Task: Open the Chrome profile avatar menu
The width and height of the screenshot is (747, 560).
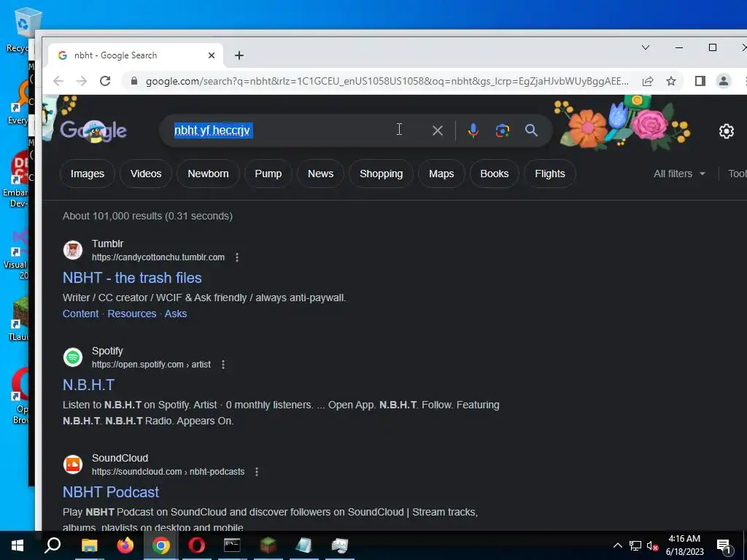Action: coord(723,81)
